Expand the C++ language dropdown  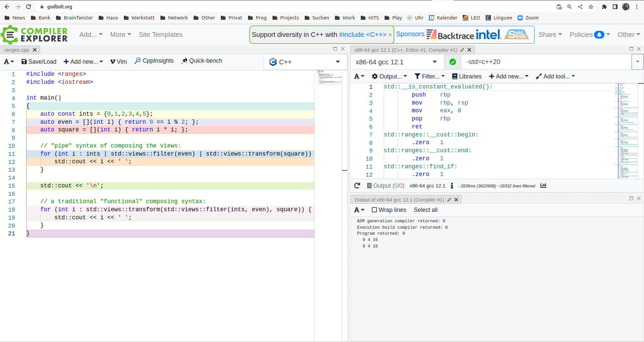click(x=305, y=62)
